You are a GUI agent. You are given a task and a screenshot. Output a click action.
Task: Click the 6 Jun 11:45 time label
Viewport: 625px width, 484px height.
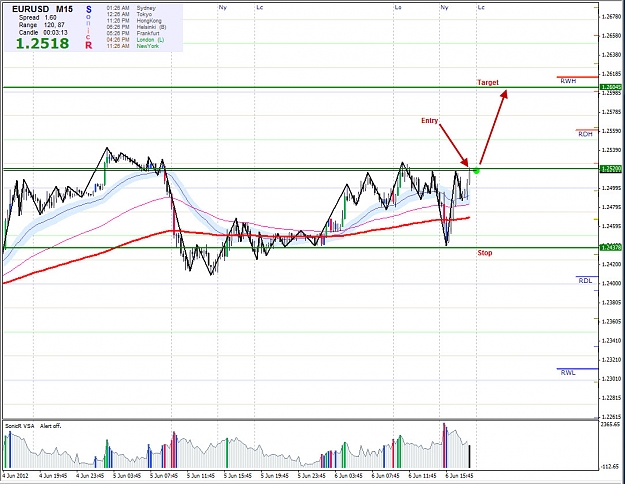click(423, 476)
